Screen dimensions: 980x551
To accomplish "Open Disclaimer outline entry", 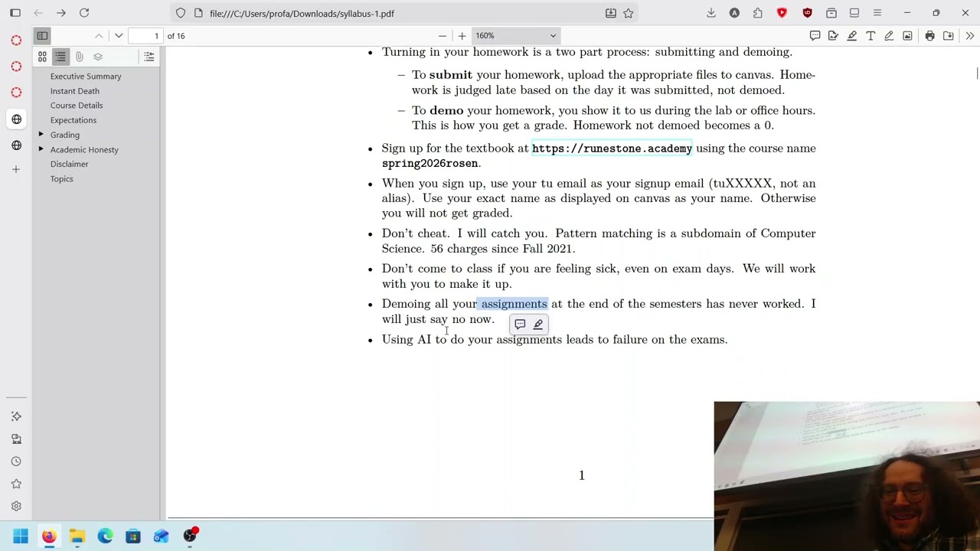I will pyautogui.click(x=69, y=164).
